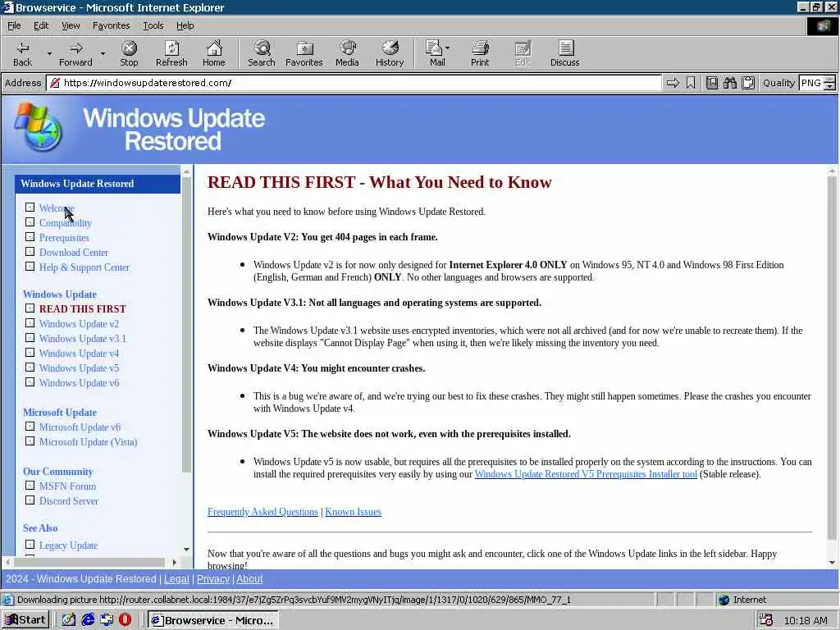Viewport: 840px width, 630px height.
Task: Open the Known Issues link
Action: point(353,512)
